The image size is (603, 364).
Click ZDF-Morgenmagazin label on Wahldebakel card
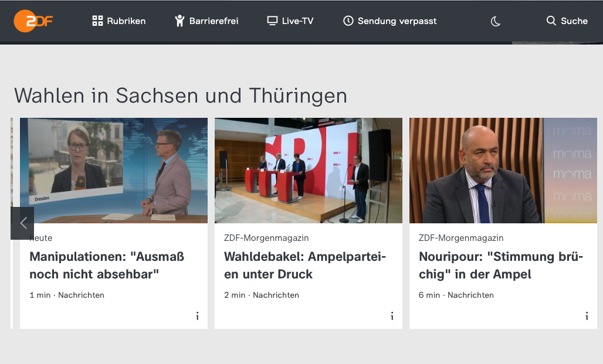pos(266,238)
